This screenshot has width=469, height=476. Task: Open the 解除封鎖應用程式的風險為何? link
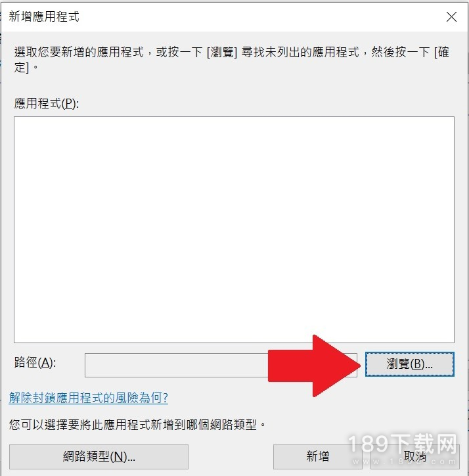click(x=88, y=397)
